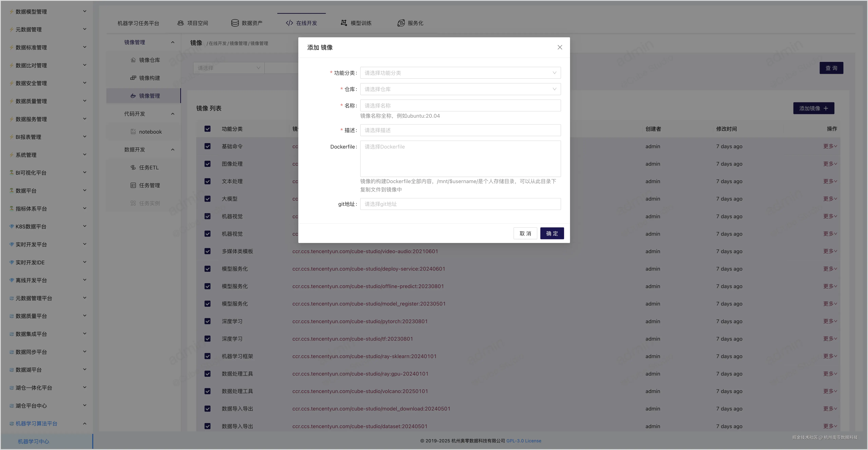The width and height of the screenshot is (868, 450).
Task: Open 任务ETL via its sidebar icon
Action: tap(133, 167)
